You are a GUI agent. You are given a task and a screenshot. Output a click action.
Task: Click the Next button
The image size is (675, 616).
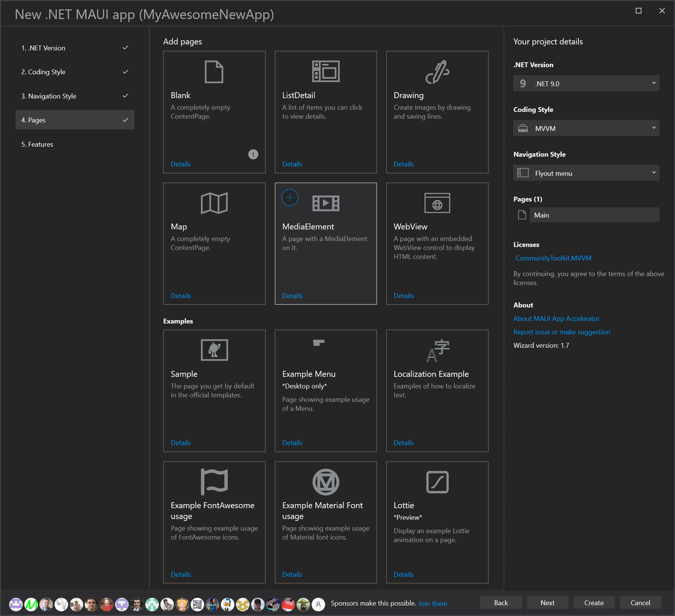547,603
